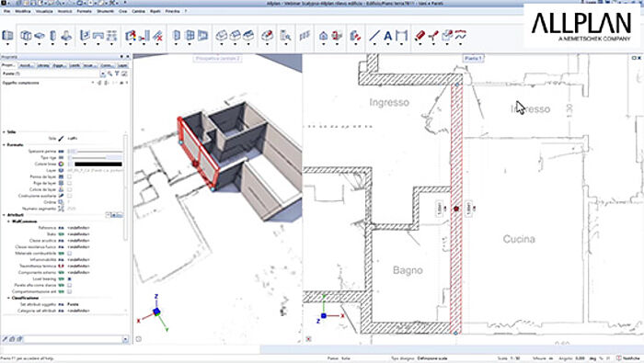The image size is (644, 363).
Task: Enable the Penna da layer checkbox
Action: (x=69, y=176)
